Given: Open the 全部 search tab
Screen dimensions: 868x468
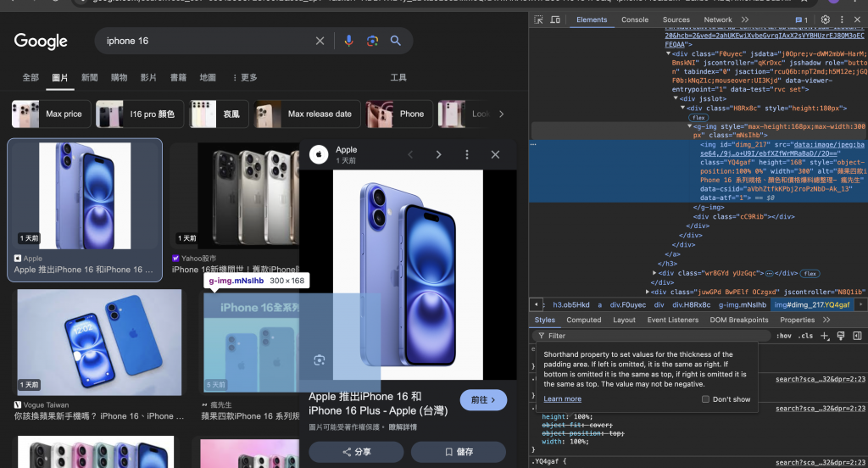Looking at the screenshot, I should 31,77.
